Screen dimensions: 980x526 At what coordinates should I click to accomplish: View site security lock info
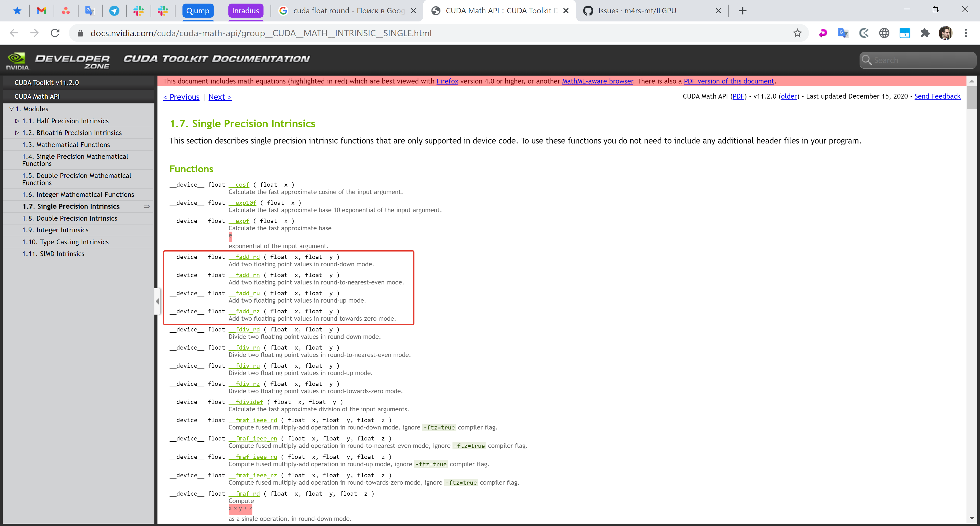[x=80, y=33]
